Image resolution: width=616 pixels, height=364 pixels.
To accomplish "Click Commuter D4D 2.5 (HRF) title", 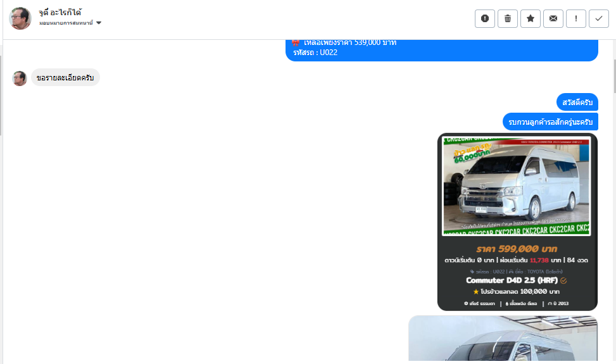I will 512,280.
